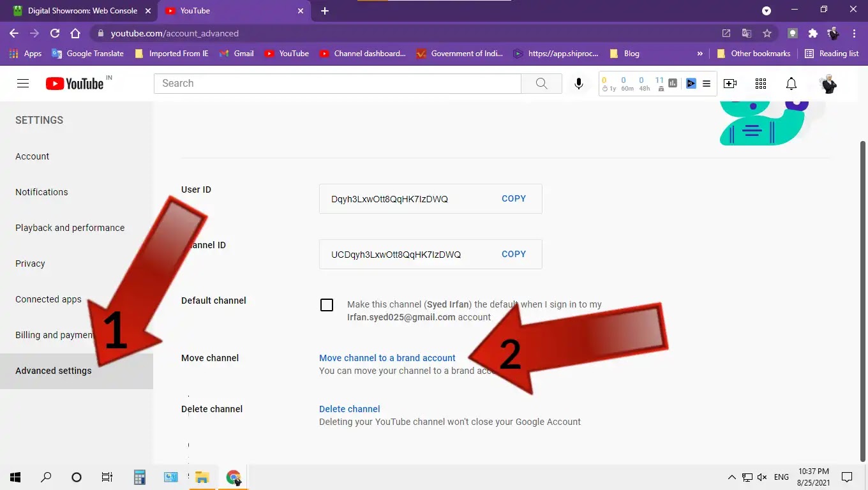Viewport: 868px width, 490px height.
Task: Open the YouTube account avatar menu
Action: 828,84
